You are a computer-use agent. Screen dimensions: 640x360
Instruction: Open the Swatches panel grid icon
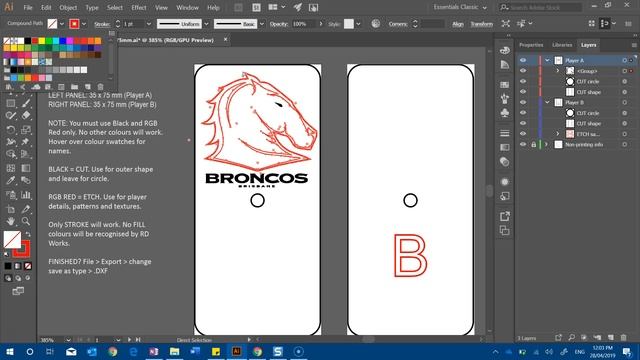(504, 84)
